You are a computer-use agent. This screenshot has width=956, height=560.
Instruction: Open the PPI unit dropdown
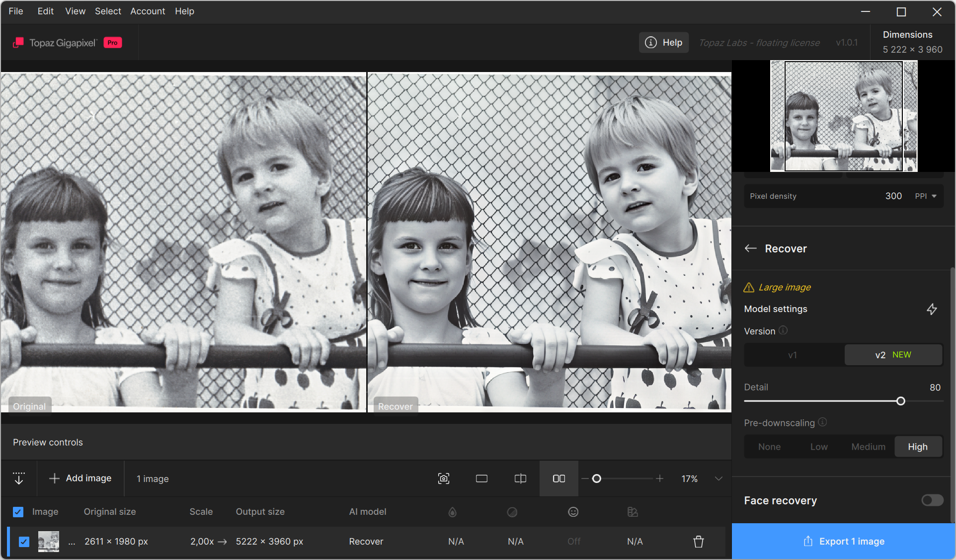point(926,196)
